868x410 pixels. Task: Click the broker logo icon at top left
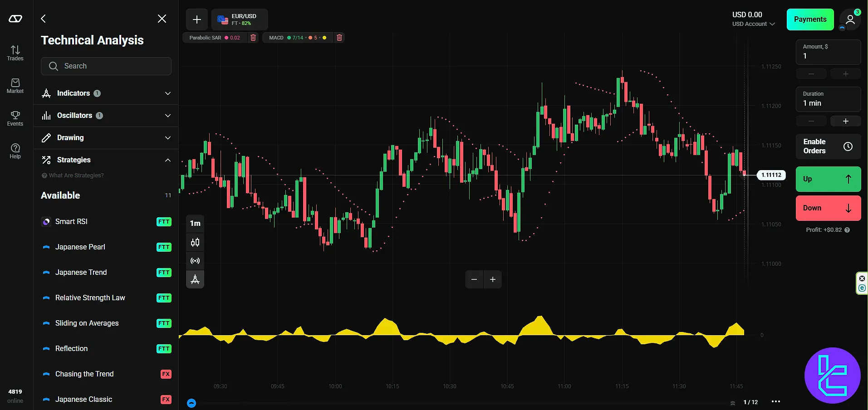[15, 19]
